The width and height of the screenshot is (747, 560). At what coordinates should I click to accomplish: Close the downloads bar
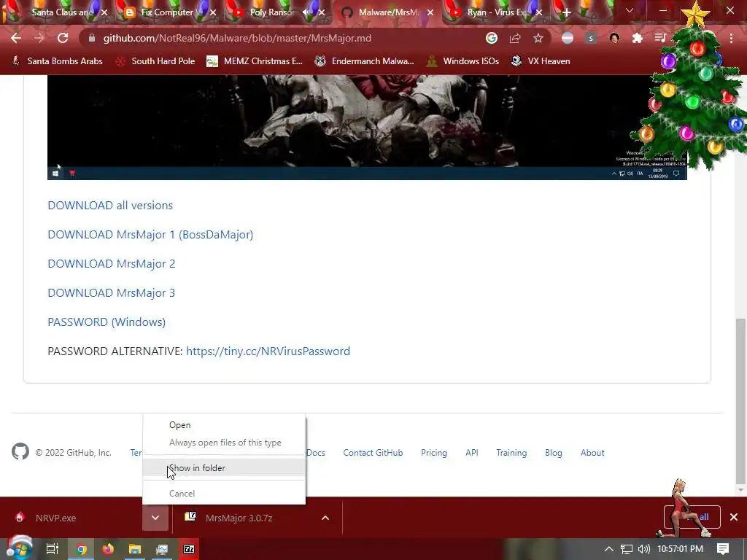pos(734,517)
